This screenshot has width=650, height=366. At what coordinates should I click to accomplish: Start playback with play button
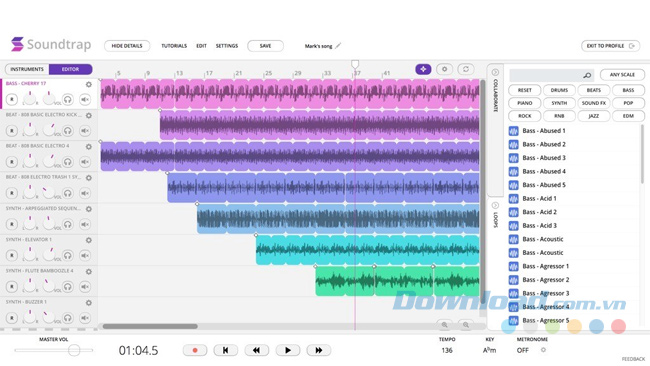[x=288, y=350]
